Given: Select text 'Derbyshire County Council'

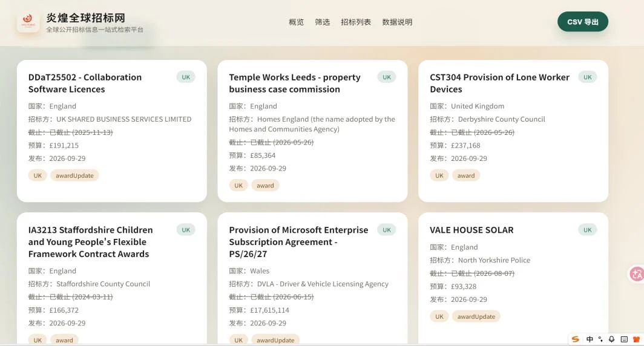Looking at the screenshot, I should click(x=502, y=119).
